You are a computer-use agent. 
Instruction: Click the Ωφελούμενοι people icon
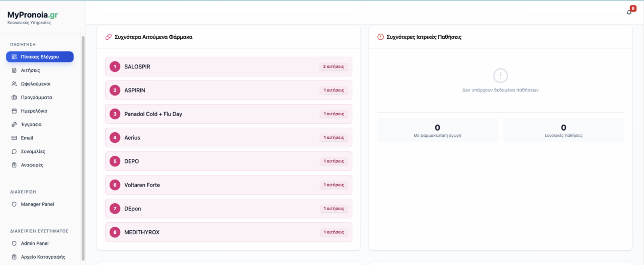pyautogui.click(x=14, y=84)
